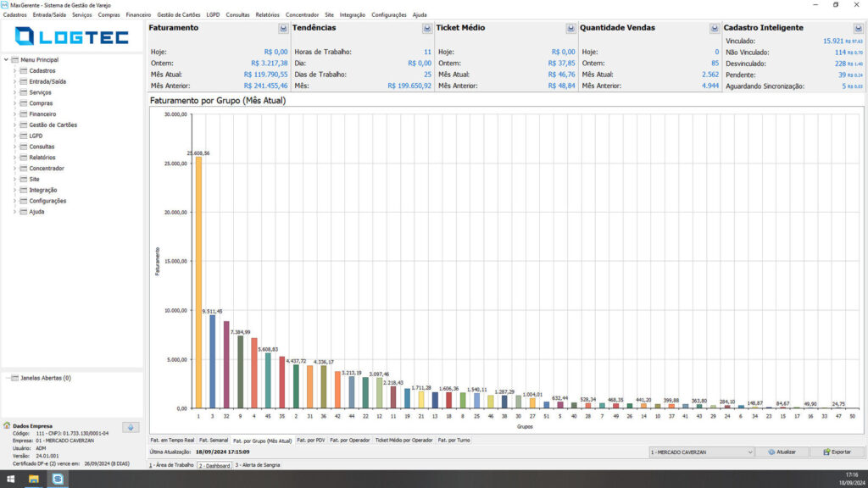This screenshot has height=488, width=868.
Task: Switch to Fat. em Tempo Real tab
Action: 172,441
